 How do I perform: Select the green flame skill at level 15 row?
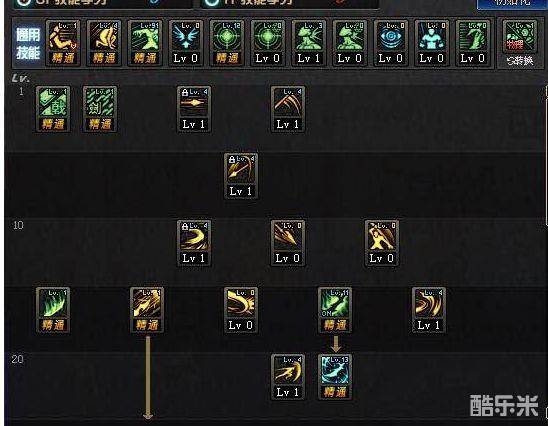[53, 310]
